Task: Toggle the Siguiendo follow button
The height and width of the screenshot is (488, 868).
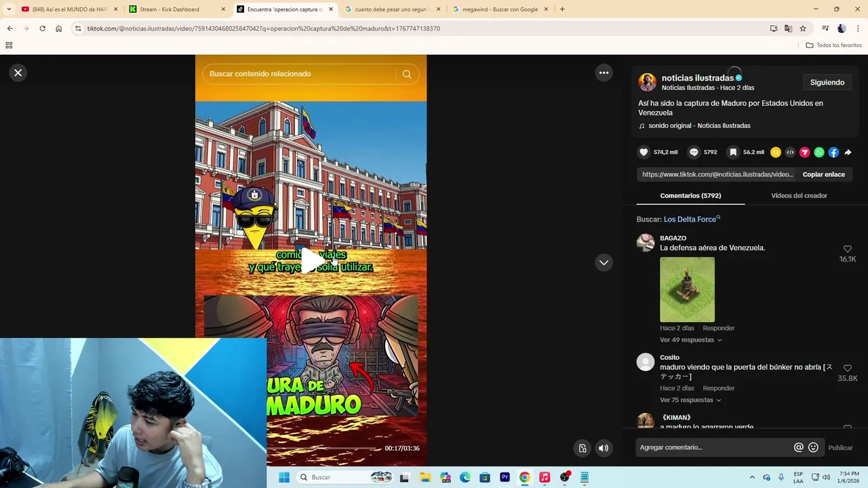Action: (x=827, y=82)
